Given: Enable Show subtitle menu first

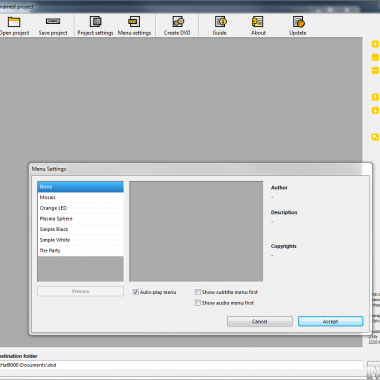Looking at the screenshot, I should [x=198, y=292].
